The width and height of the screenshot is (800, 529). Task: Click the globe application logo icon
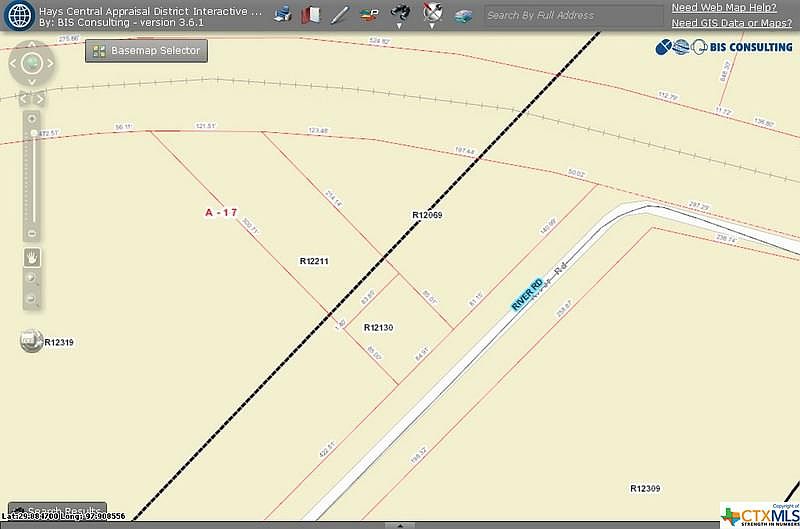(19, 15)
